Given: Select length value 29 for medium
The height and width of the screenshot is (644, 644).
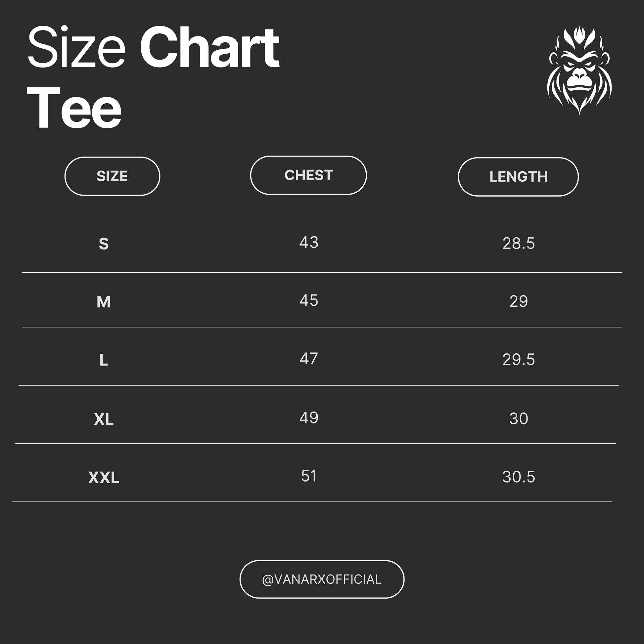Looking at the screenshot, I should click(x=519, y=301).
